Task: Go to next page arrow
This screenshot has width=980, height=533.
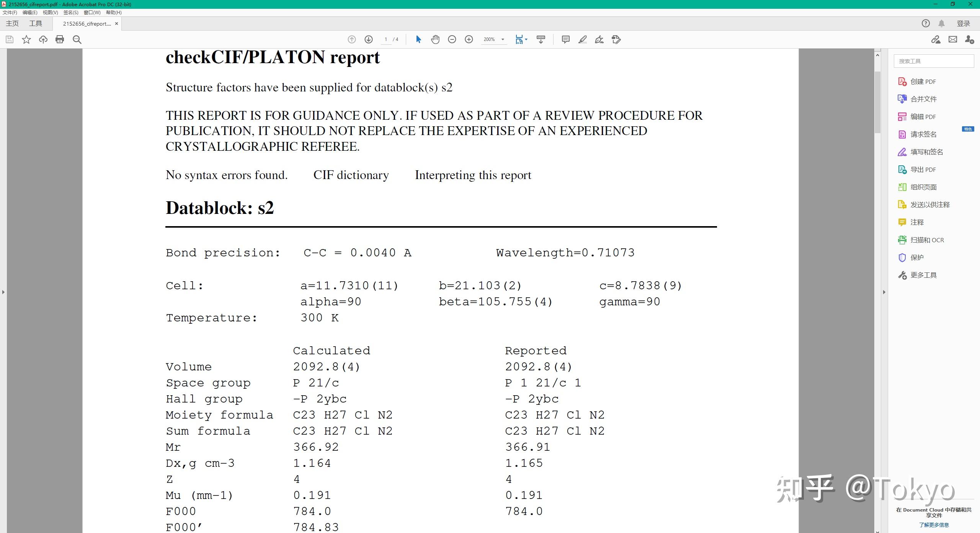Action: (x=368, y=39)
